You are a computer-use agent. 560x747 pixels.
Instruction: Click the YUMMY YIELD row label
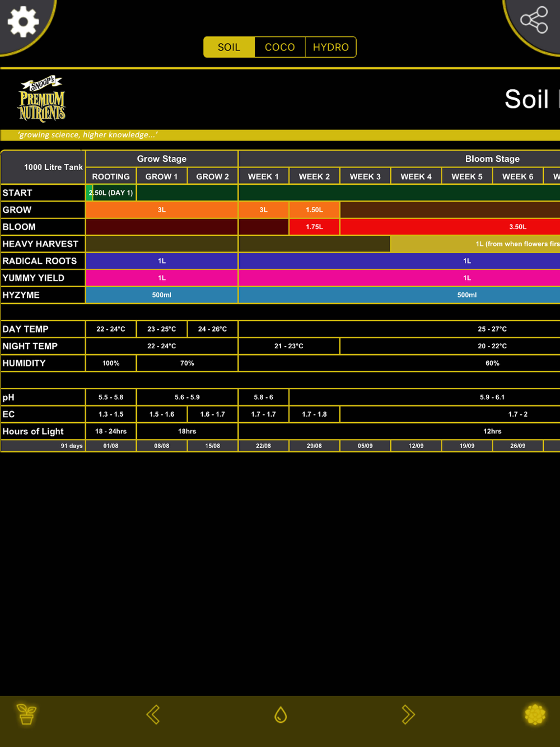pos(43,278)
